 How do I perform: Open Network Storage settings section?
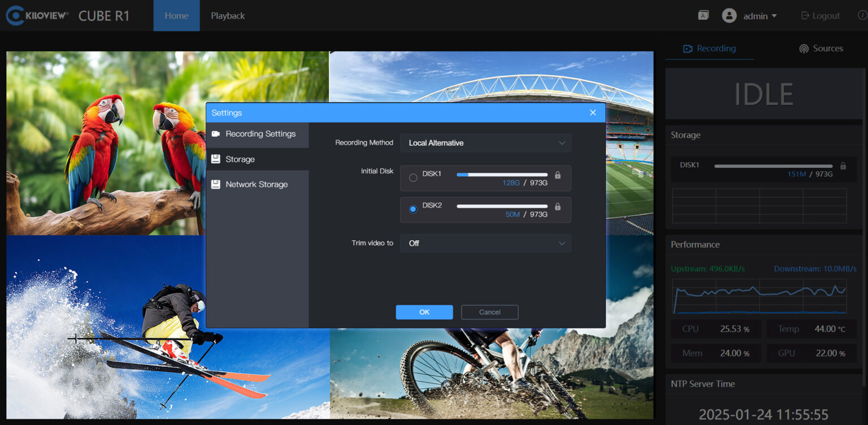[x=256, y=184]
